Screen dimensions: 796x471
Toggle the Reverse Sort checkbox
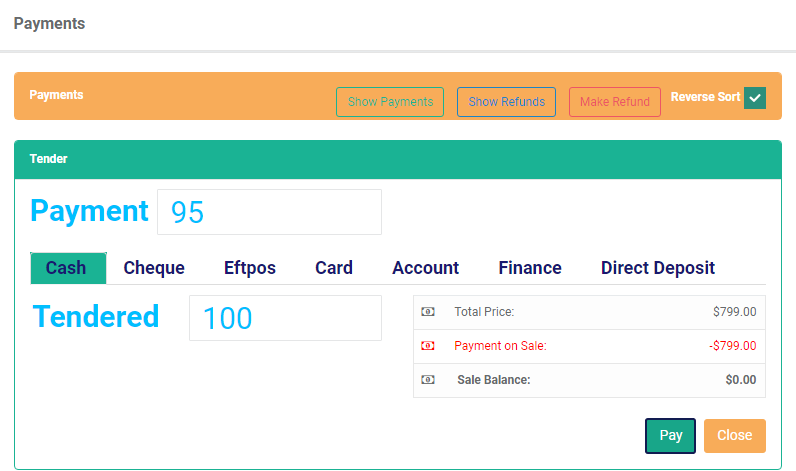click(x=755, y=97)
